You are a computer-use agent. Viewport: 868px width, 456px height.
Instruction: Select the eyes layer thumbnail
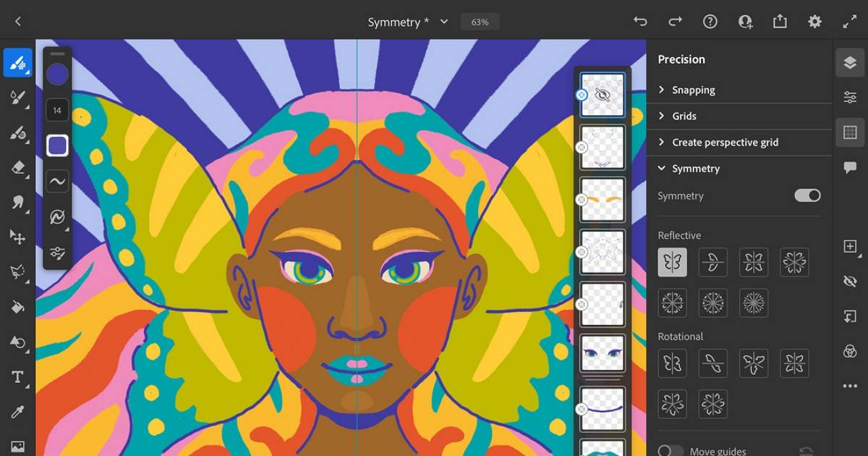click(602, 355)
